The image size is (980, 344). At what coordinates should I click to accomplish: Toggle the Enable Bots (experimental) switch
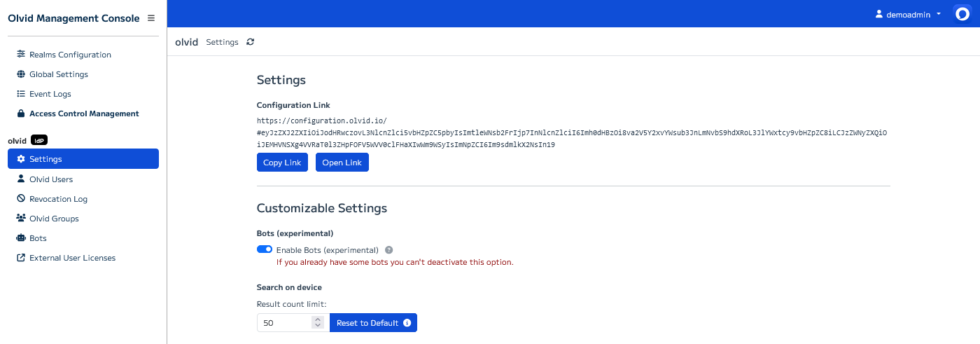coord(265,249)
